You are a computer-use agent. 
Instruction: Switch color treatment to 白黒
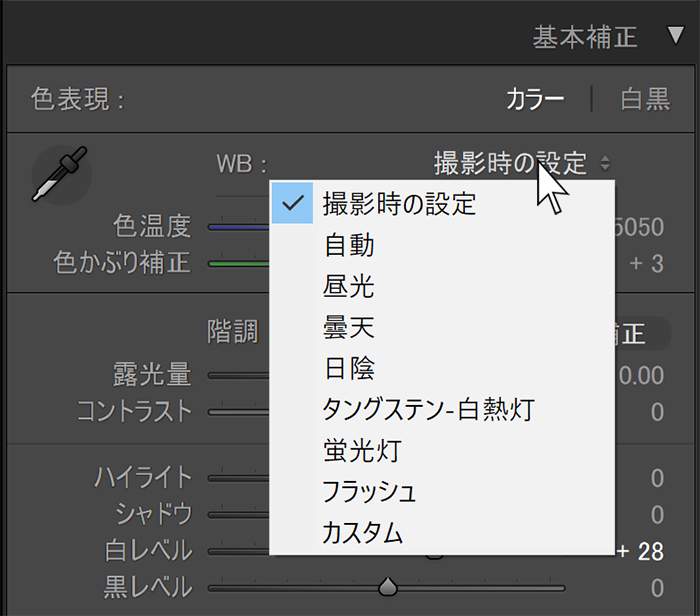(x=645, y=99)
